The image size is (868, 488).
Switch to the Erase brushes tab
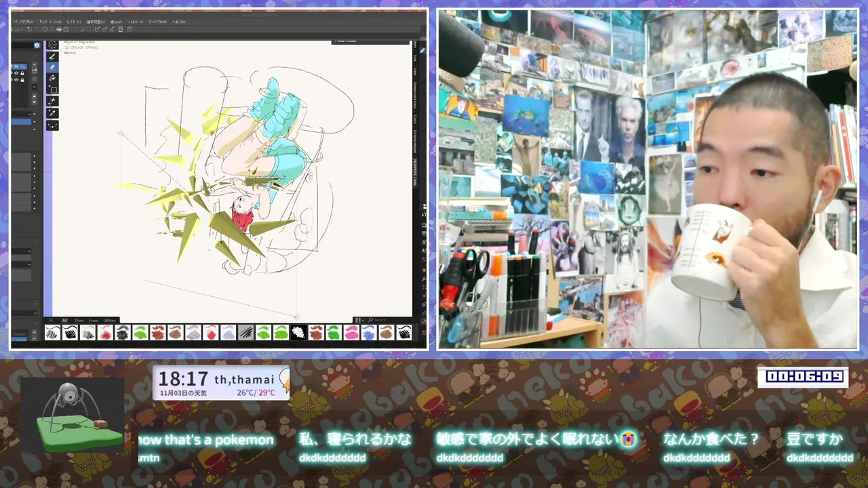click(x=94, y=321)
